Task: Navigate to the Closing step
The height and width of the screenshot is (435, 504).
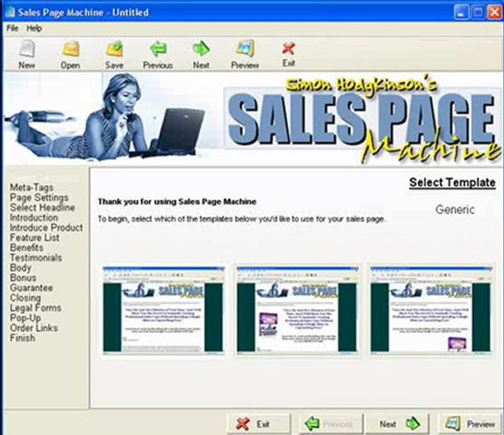Action: 25,298
